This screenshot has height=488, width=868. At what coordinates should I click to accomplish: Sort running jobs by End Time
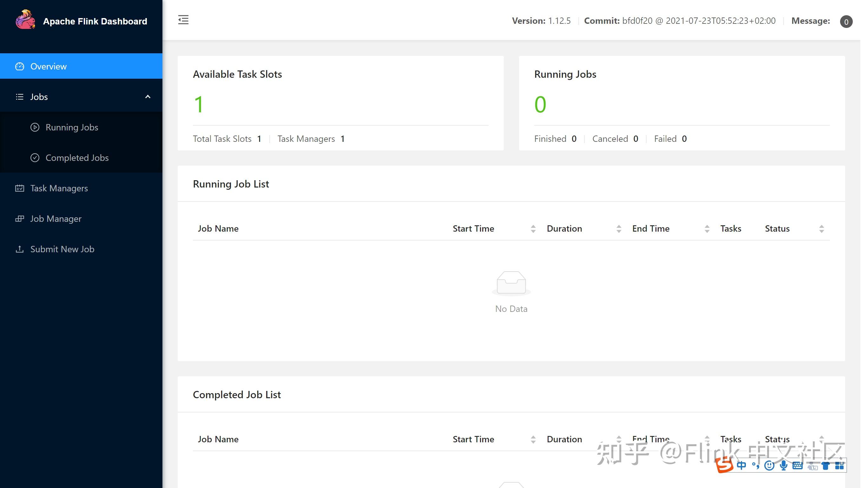tap(707, 229)
